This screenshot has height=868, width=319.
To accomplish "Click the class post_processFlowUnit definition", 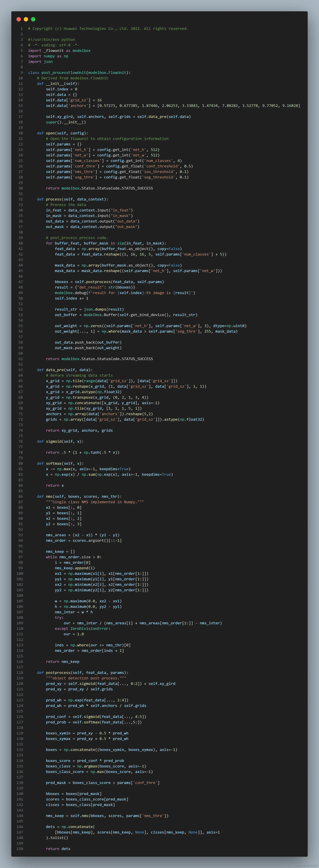I will (x=79, y=72).
